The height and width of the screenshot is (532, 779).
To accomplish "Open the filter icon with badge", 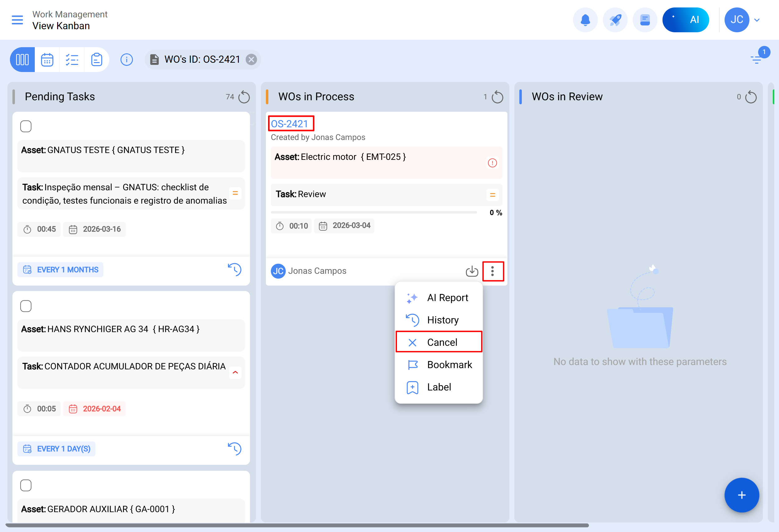I will tap(757, 59).
